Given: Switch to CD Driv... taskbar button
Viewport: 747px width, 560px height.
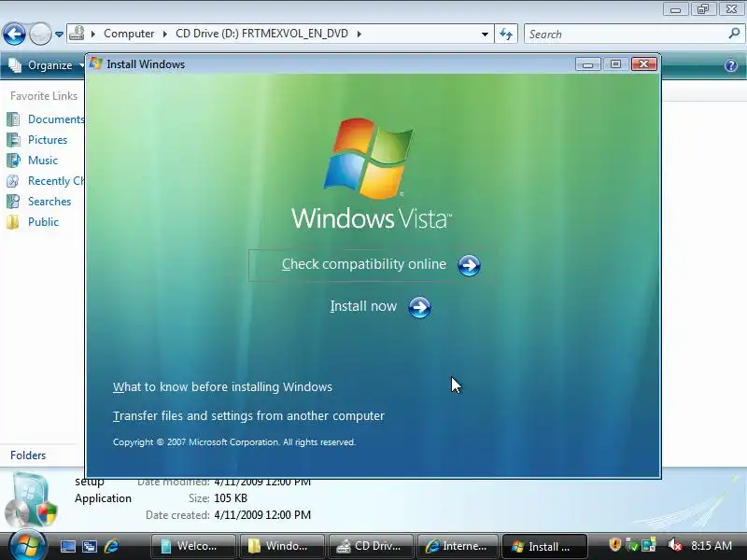Looking at the screenshot, I should point(371,546).
